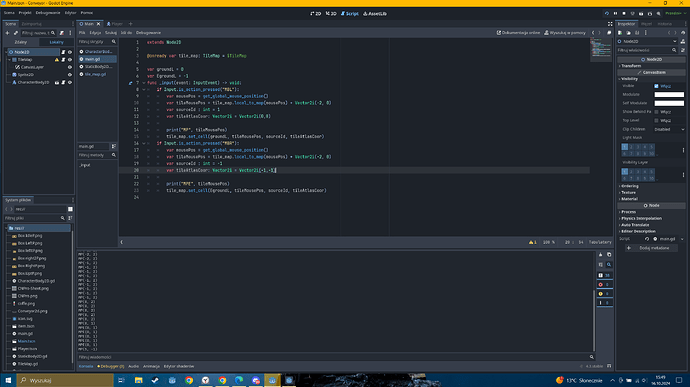The height and width of the screenshot is (387, 690).
Task: Clear the output console
Action: (x=601, y=255)
